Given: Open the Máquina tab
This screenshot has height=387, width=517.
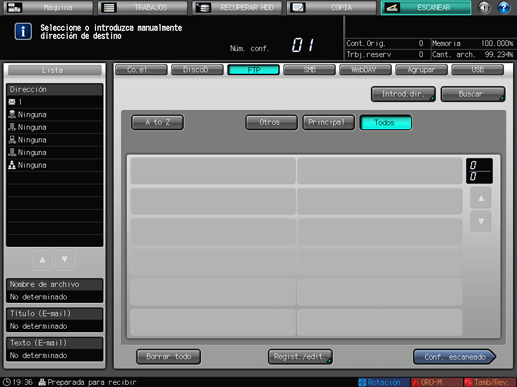Looking at the screenshot, I should [x=49, y=7].
